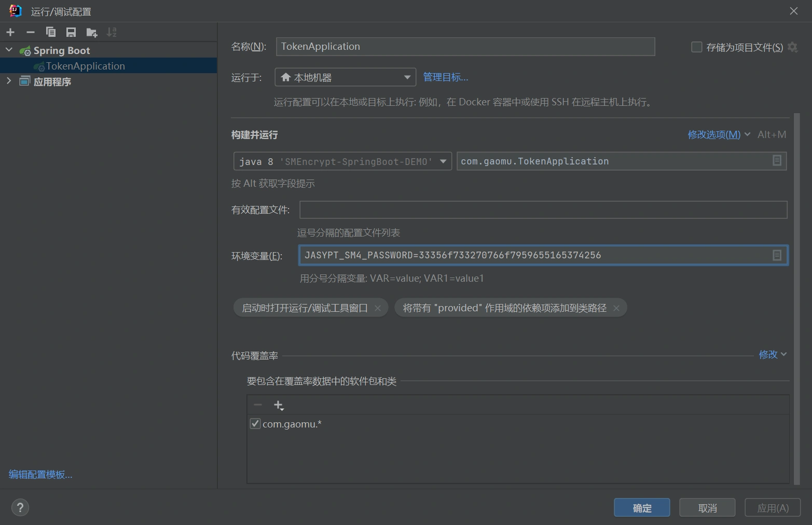
Task: Uncheck the com.gaomu.* coverage package
Action: pyautogui.click(x=255, y=424)
